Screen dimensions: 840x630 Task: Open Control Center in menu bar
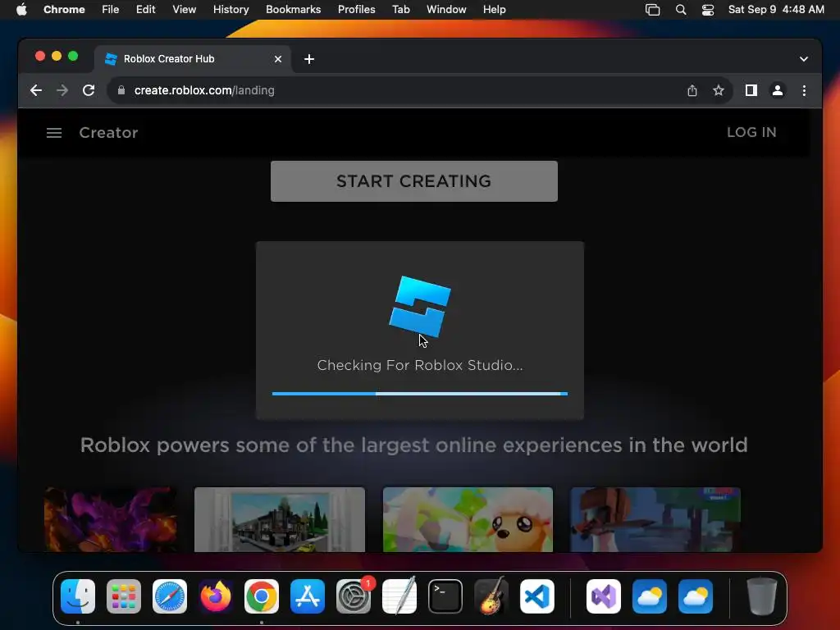[x=708, y=10]
